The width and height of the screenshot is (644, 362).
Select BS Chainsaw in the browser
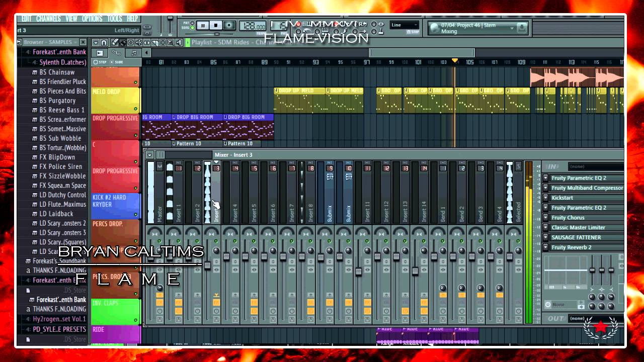click(x=57, y=72)
